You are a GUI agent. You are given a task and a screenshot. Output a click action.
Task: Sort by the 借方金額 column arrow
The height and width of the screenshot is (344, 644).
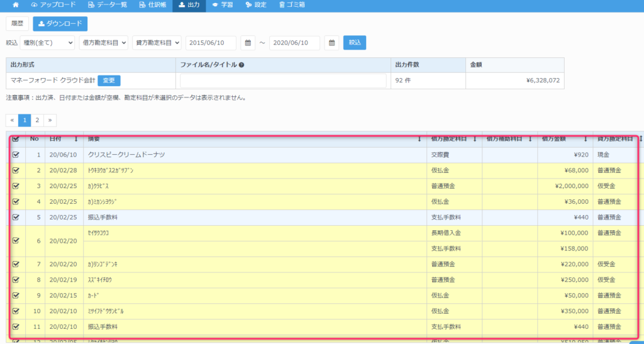coord(586,139)
